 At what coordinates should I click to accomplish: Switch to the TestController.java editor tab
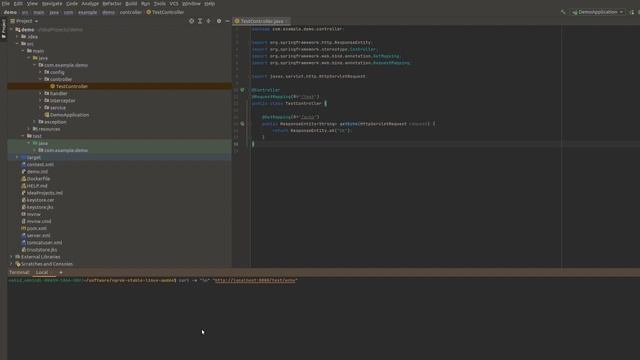point(261,21)
